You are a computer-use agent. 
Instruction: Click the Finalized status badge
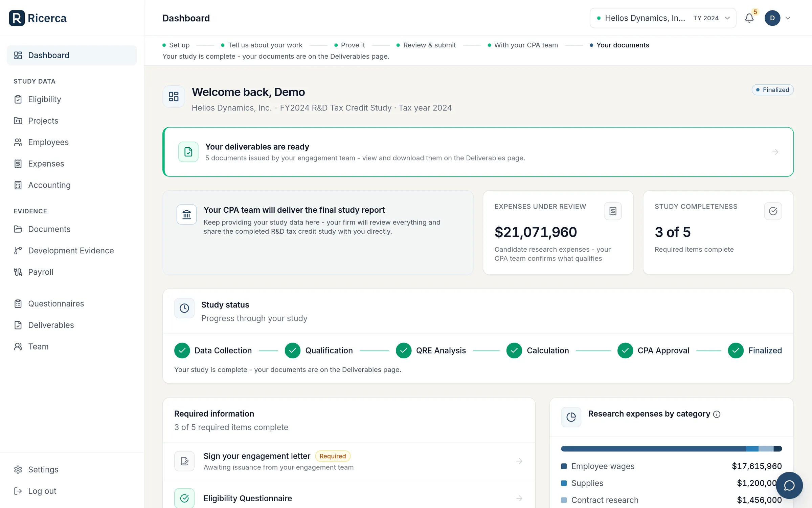click(x=772, y=90)
